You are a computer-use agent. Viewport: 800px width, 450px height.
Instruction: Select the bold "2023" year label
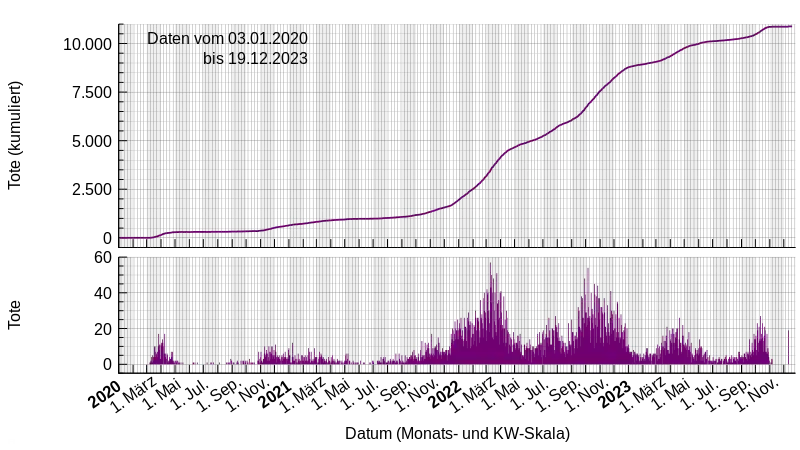click(x=615, y=394)
